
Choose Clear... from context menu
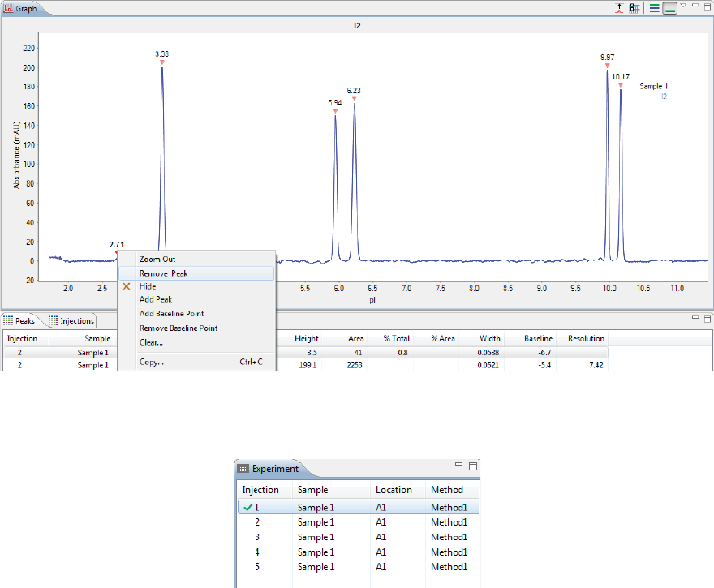151,342
